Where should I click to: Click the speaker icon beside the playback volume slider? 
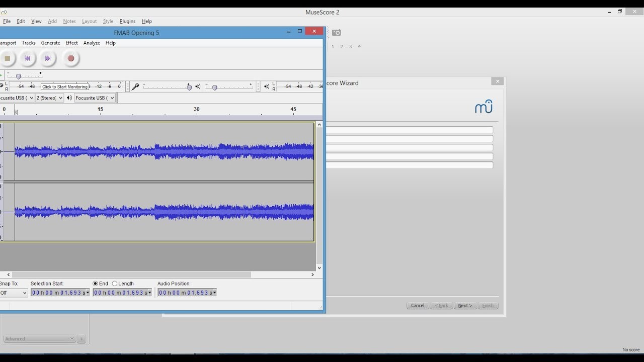(198, 86)
